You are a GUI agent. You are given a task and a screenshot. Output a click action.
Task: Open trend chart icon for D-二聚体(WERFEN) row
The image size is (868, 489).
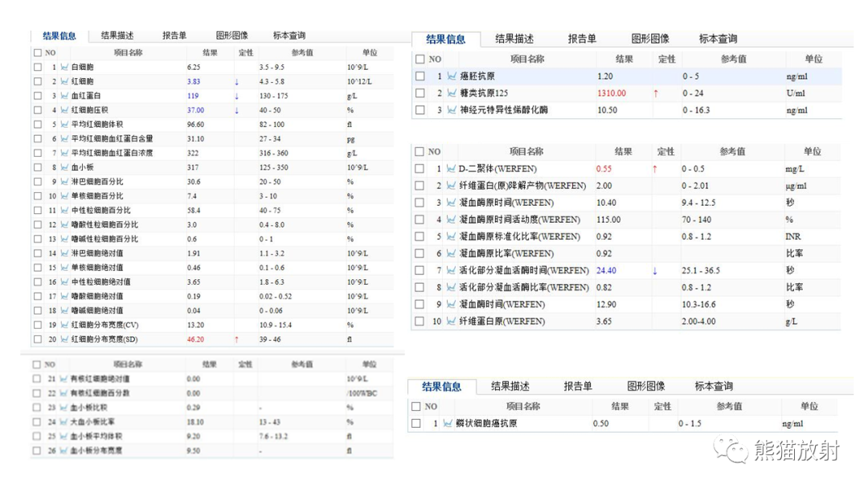(451, 169)
